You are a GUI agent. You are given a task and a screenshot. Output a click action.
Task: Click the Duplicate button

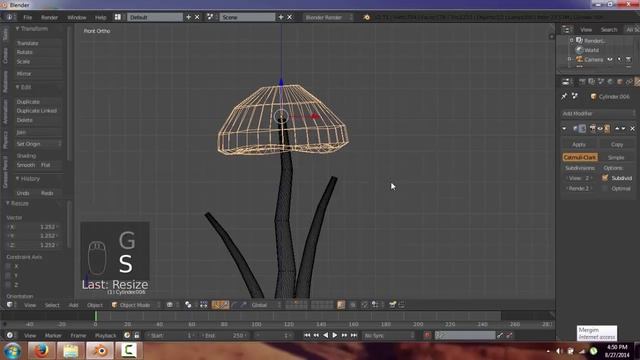point(38,102)
